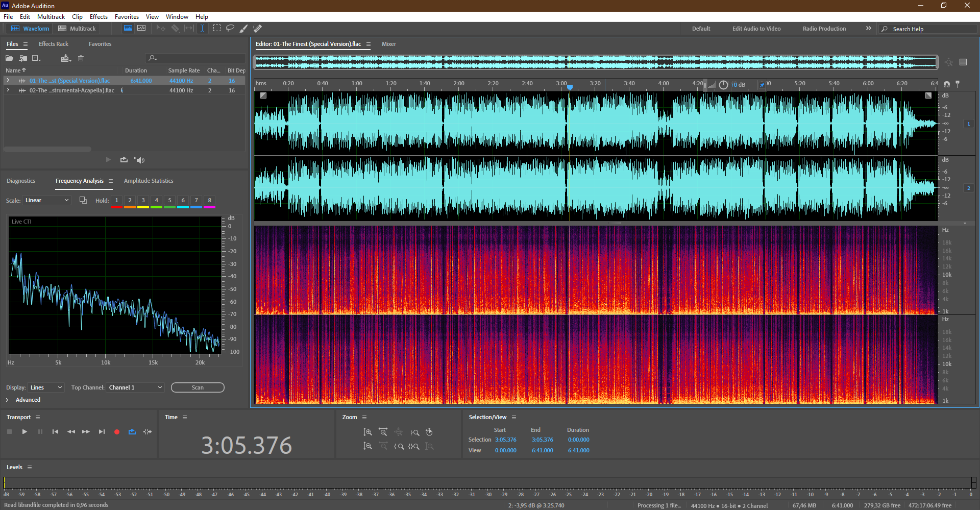
Task: Show the Spectral Frequency Display
Action: (x=128, y=29)
